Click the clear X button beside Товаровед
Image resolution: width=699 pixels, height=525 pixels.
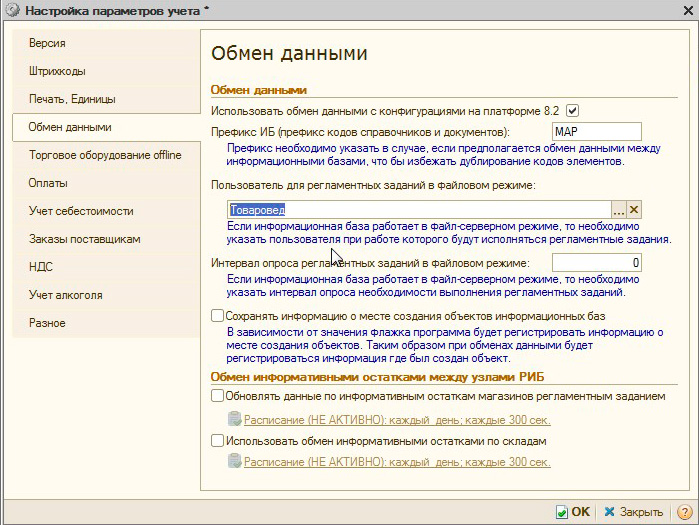(634, 209)
